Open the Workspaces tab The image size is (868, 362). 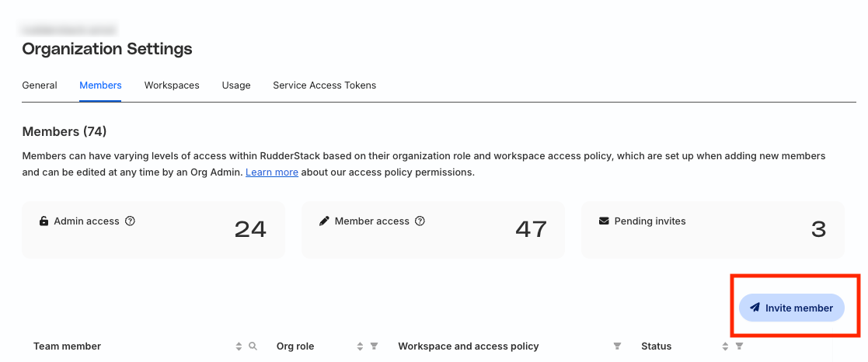click(x=172, y=85)
